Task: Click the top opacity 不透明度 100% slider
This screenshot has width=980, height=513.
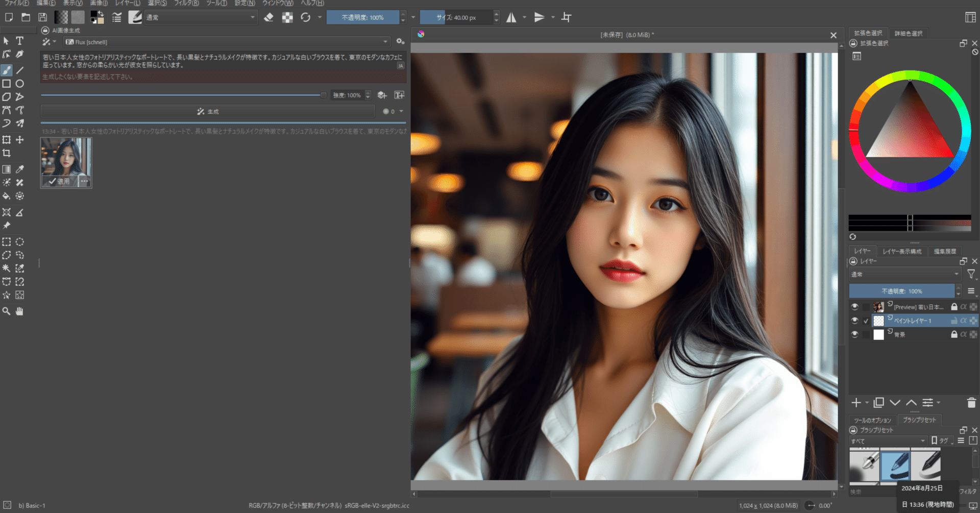Action: [363, 17]
